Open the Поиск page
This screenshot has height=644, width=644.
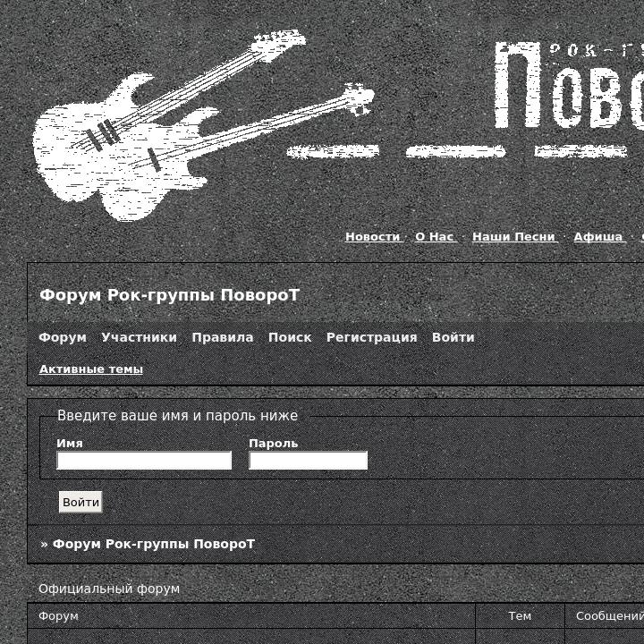290,337
